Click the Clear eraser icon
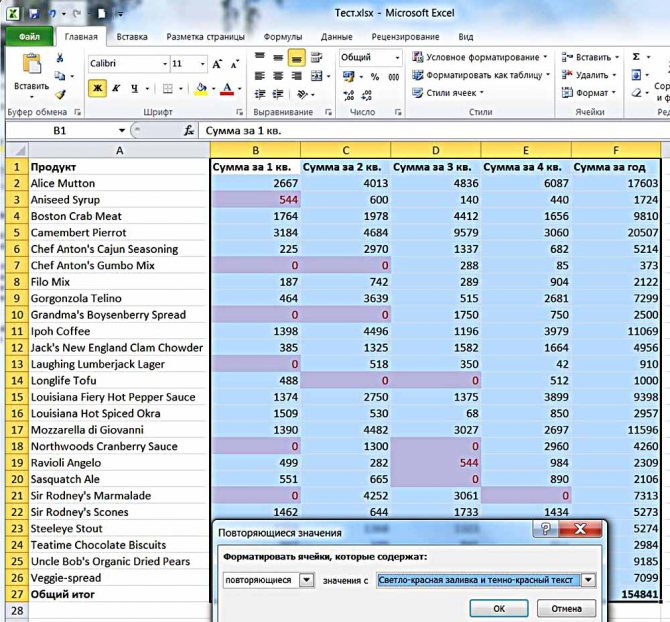670x622 pixels. 636,93
